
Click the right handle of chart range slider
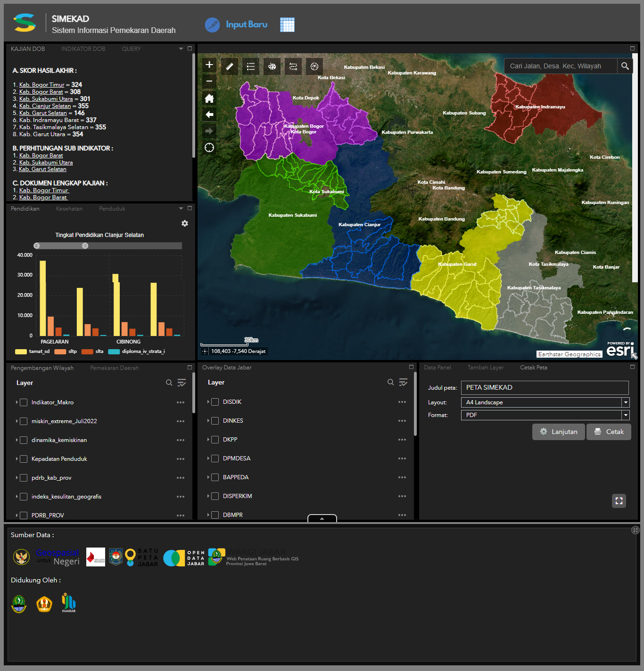[x=85, y=245]
